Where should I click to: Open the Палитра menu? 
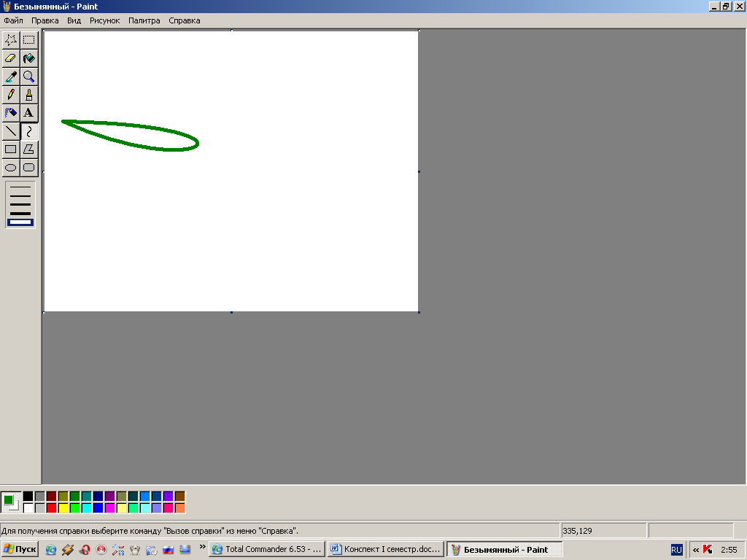coord(144,20)
